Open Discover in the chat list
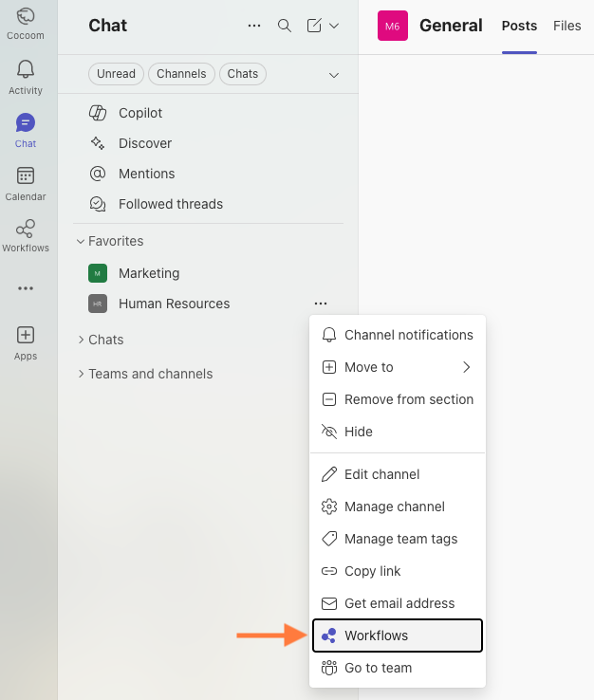Image resolution: width=594 pixels, height=700 pixels. pos(145,143)
